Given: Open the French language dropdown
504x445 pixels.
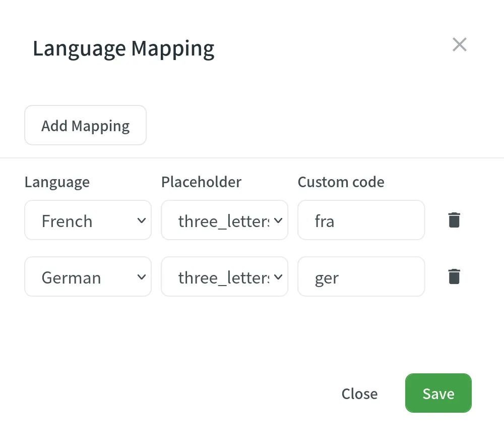Looking at the screenshot, I should (88, 220).
